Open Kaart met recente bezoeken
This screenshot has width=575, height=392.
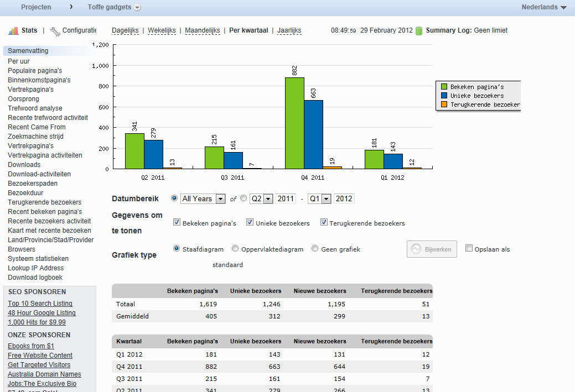click(49, 231)
